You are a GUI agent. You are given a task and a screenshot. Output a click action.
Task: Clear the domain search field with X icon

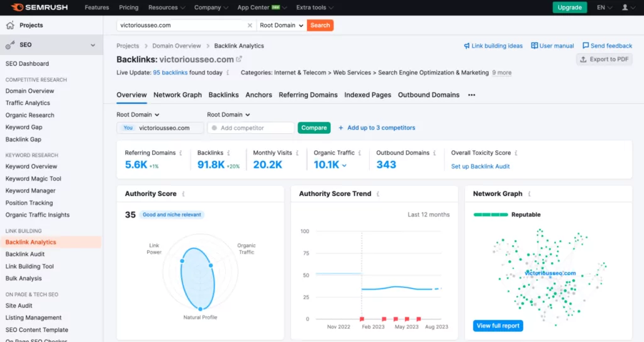250,25
